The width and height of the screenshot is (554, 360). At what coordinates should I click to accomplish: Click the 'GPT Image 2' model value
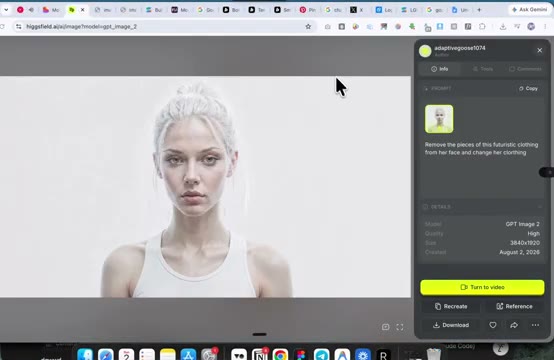point(522,224)
